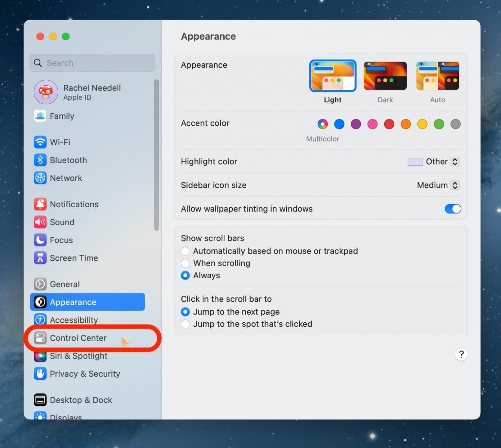Open the Siri & Spotlight icon
Image resolution: width=501 pixels, height=448 pixels.
[40, 356]
